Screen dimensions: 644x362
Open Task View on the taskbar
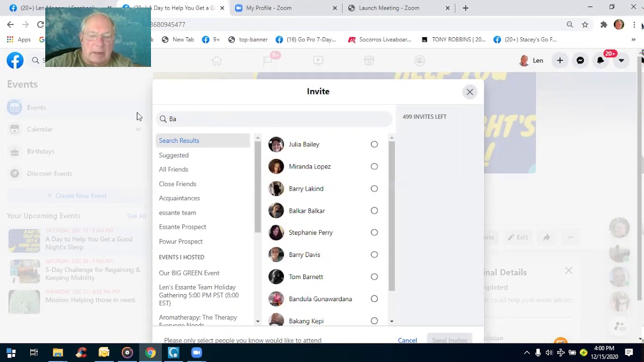point(34,352)
